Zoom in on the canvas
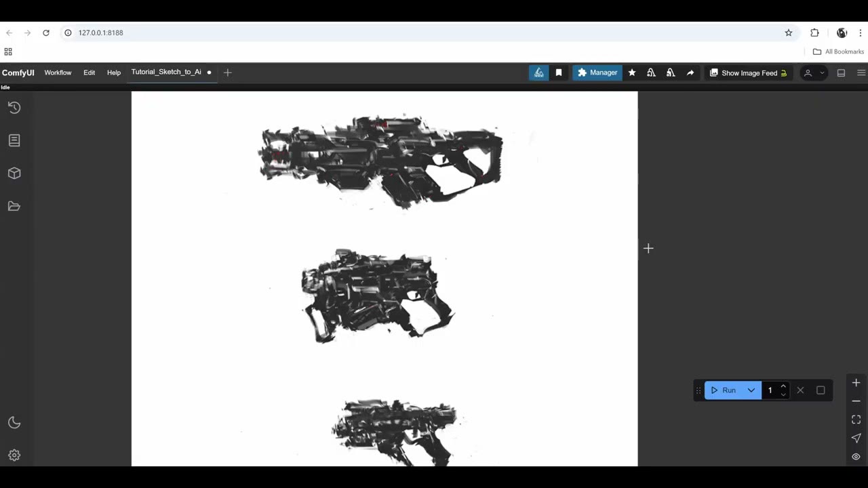Image resolution: width=868 pixels, height=488 pixels. point(856,383)
